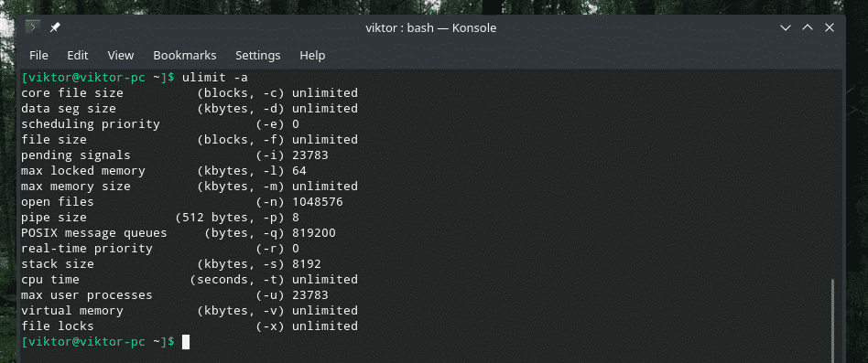This screenshot has height=363, width=868.
Task: Click the 'pipe size' output line
Action: [x=160, y=217]
